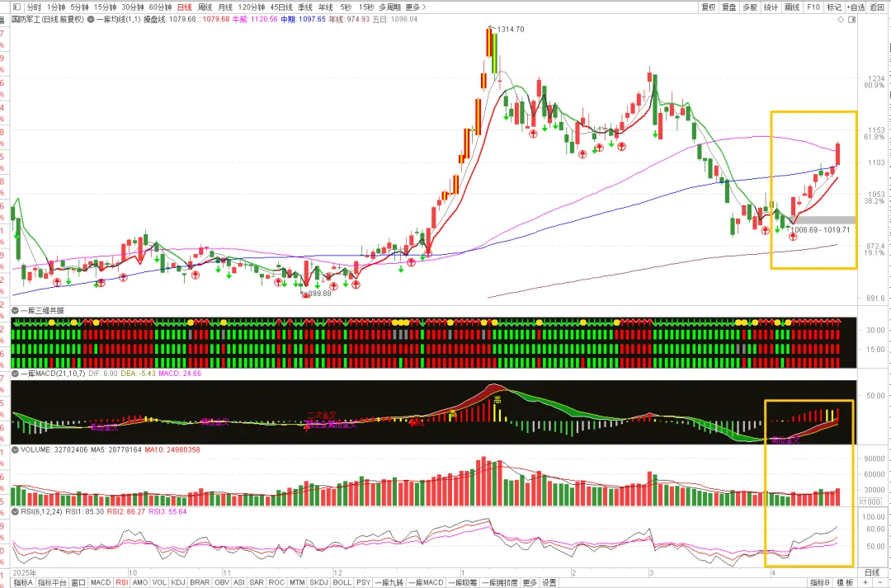Select the 30分钟 period

[132, 7]
